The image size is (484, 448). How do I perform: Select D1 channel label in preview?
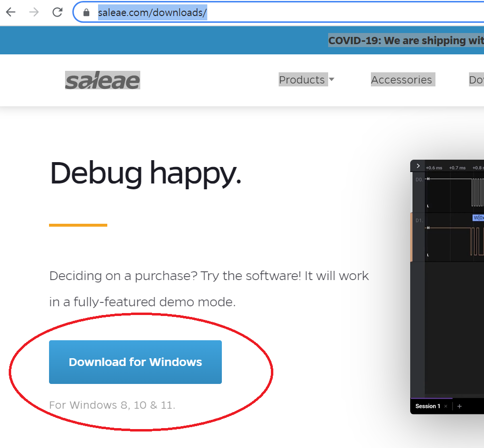coord(419,220)
